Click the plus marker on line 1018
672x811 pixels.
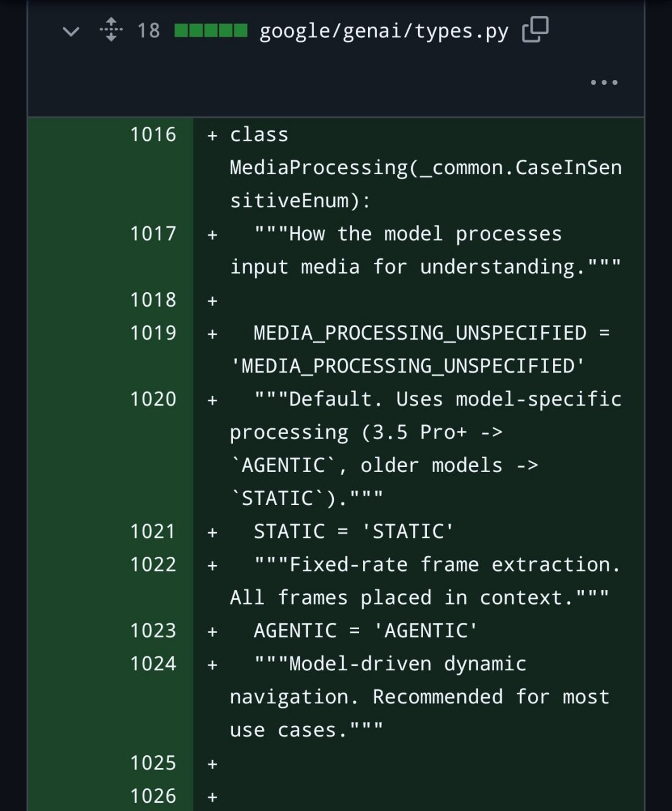pyautogui.click(x=213, y=301)
